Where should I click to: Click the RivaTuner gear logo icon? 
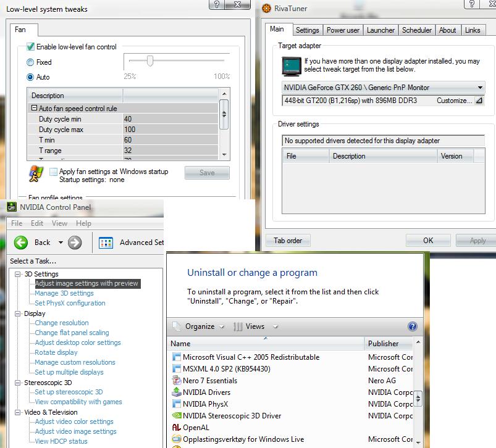click(266, 8)
